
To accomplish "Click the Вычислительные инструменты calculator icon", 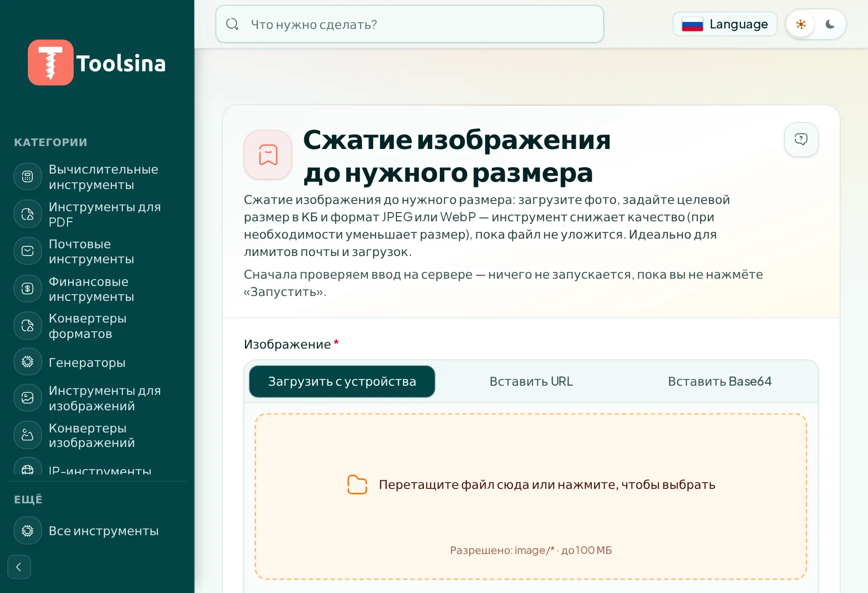I will click(27, 177).
